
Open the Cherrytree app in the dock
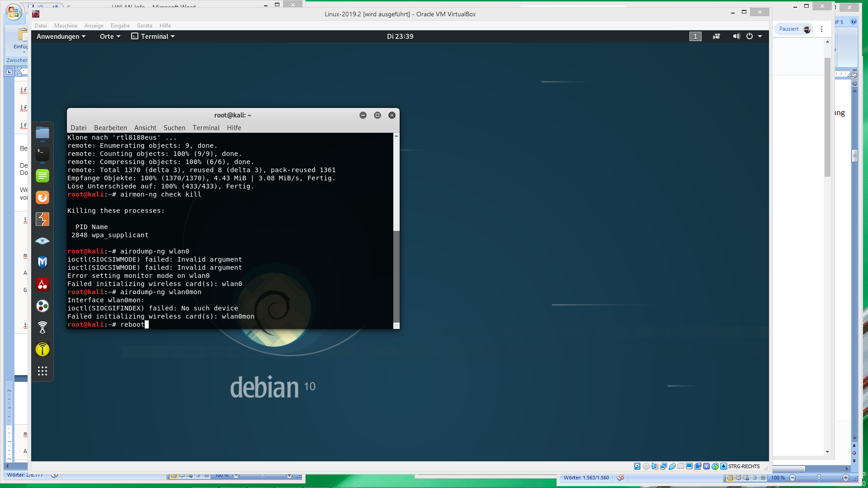(42, 284)
